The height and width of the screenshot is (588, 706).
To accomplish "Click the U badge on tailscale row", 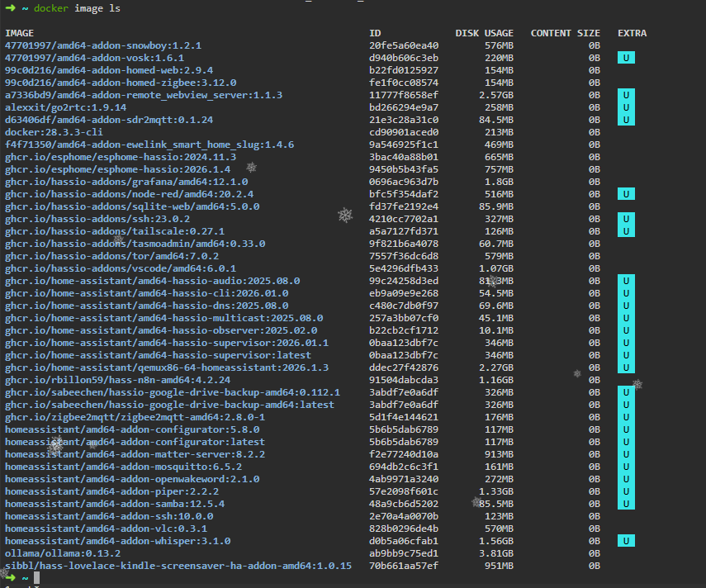I will [x=626, y=231].
